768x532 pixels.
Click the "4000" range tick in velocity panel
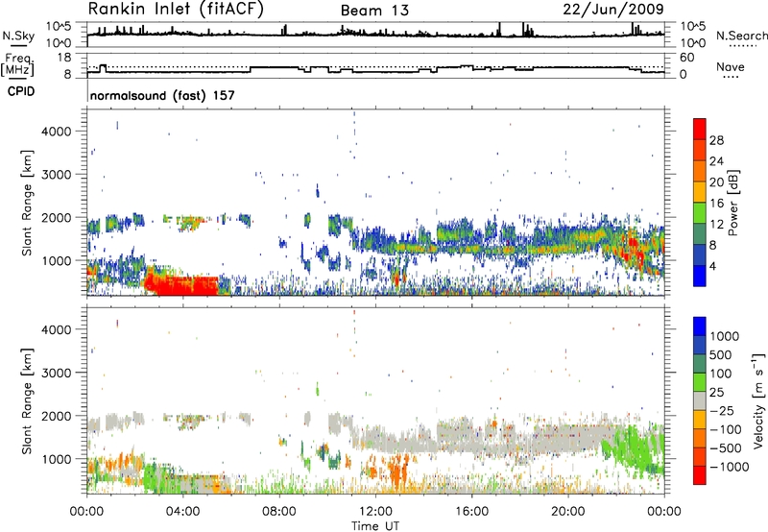[x=57, y=329]
